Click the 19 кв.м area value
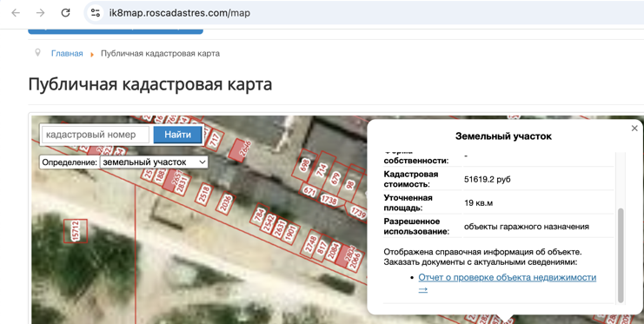Viewport: 644px width, 324px height. pos(479,203)
